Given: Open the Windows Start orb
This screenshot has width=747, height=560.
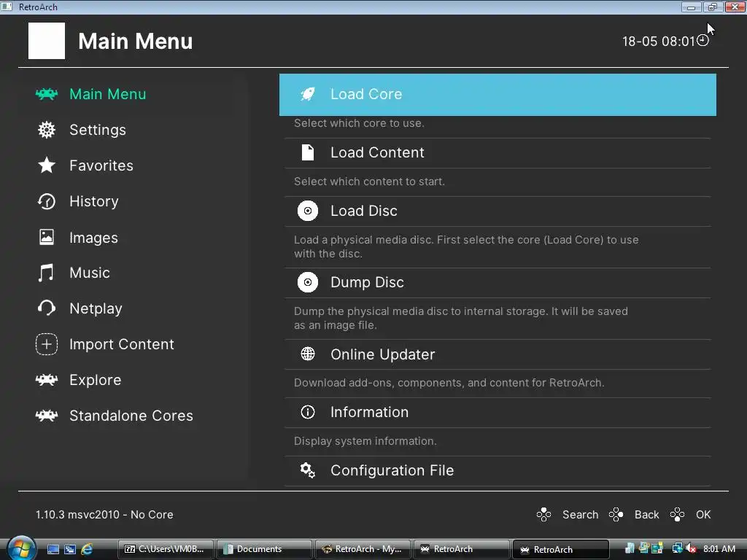Looking at the screenshot, I should (x=21, y=548).
